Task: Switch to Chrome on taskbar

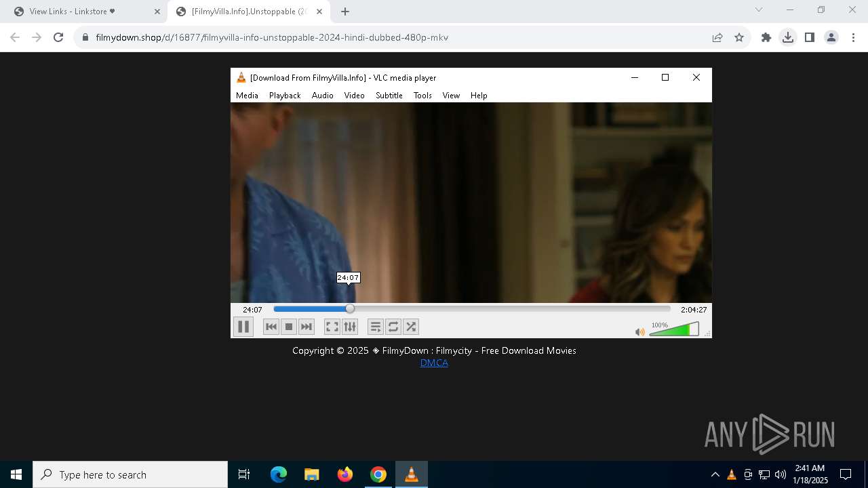Action: click(x=378, y=474)
